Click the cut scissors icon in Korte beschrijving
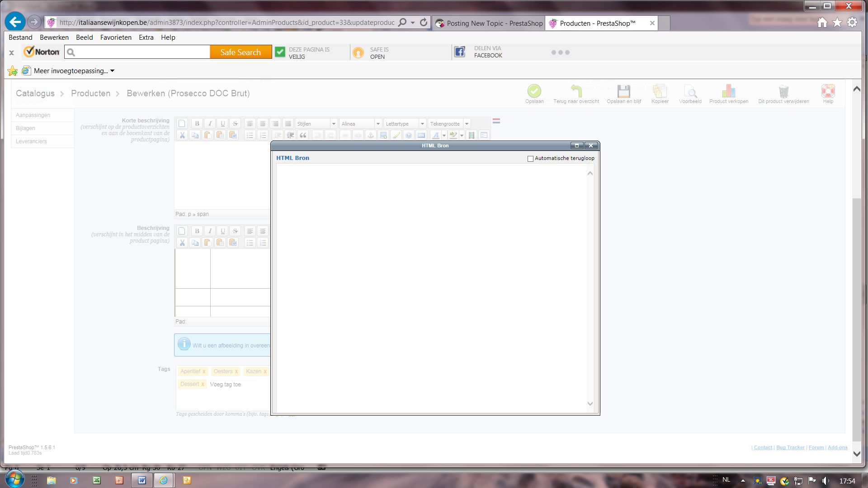The width and height of the screenshot is (868, 488). pos(182,135)
